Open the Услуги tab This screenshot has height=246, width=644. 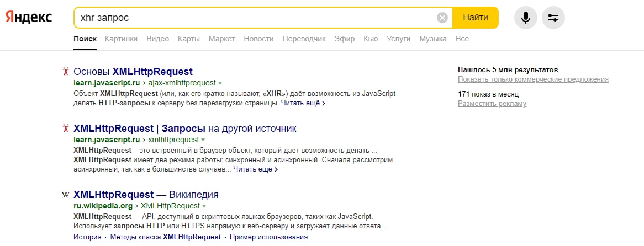point(398,39)
